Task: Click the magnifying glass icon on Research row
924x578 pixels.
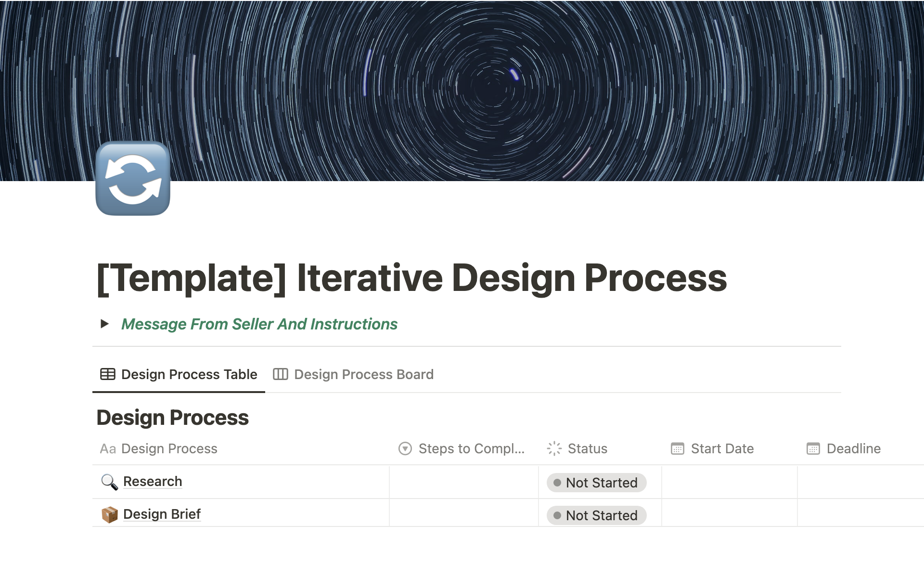Action: point(109,481)
